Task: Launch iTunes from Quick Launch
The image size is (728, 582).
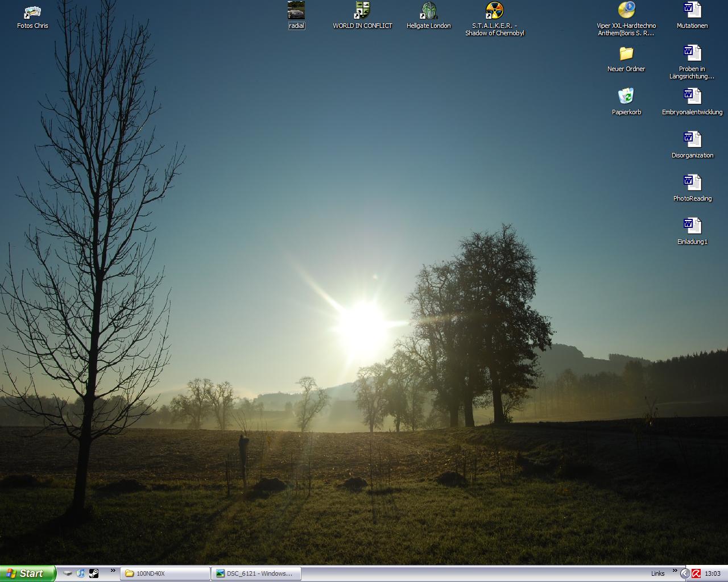Action: [x=81, y=573]
